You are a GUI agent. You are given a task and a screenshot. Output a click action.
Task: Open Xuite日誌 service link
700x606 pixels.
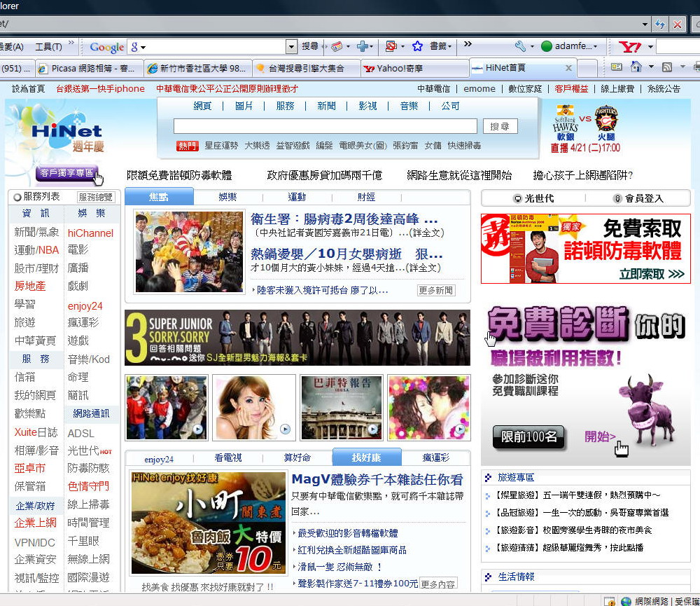pos(36,432)
